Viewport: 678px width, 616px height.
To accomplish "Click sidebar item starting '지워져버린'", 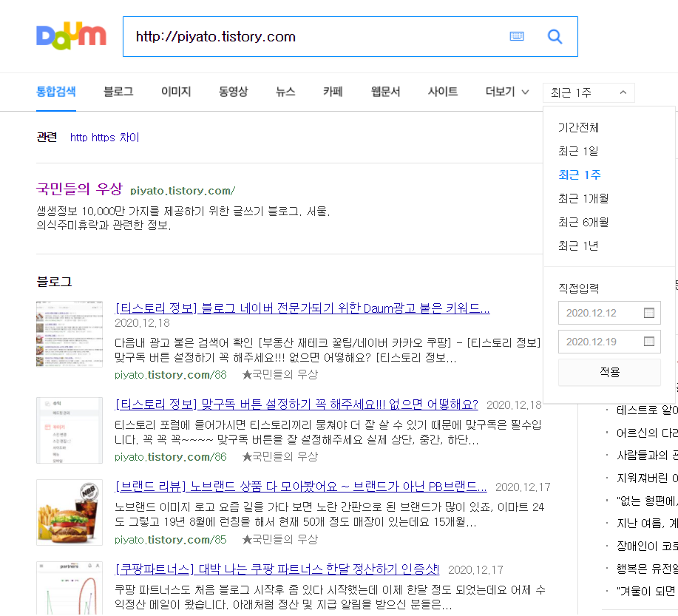I will (x=647, y=478).
